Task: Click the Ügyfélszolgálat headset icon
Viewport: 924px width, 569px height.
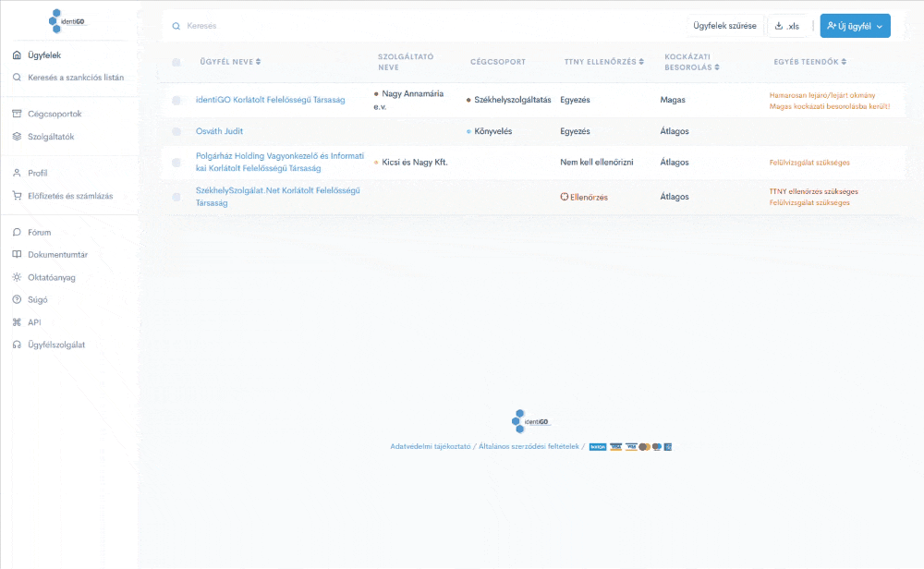Action: (17, 345)
